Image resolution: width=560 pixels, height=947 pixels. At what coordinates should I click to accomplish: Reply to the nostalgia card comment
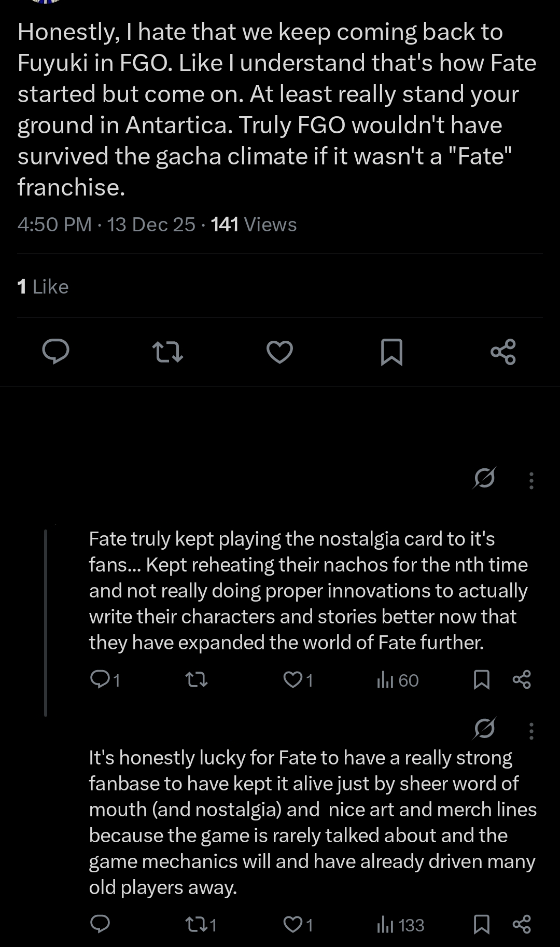tap(99, 679)
